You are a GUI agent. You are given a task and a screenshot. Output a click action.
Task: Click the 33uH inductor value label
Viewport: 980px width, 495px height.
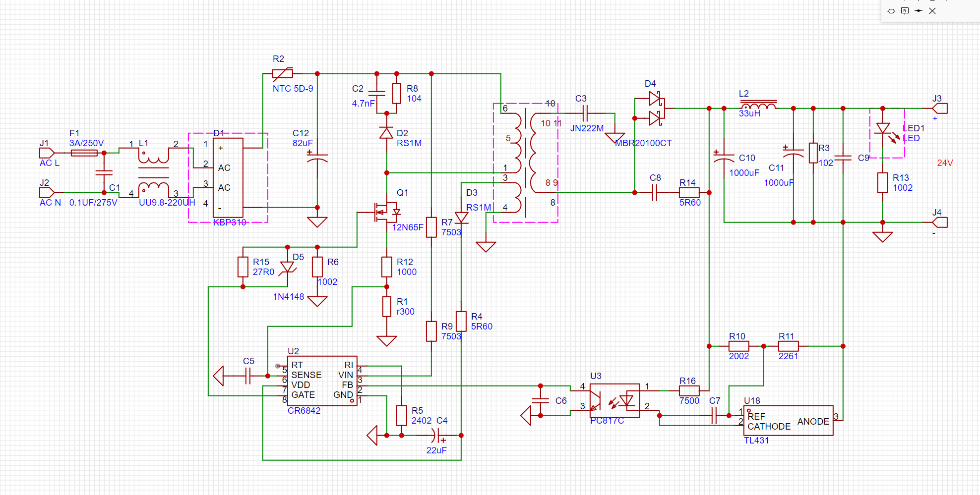[x=749, y=113]
